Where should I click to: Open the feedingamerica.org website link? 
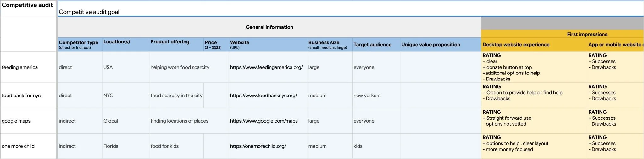pyautogui.click(x=266, y=67)
